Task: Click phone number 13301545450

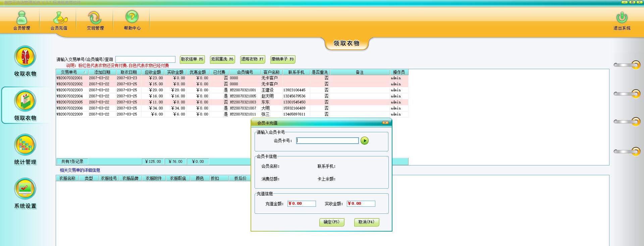Action: click(x=294, y=102)
